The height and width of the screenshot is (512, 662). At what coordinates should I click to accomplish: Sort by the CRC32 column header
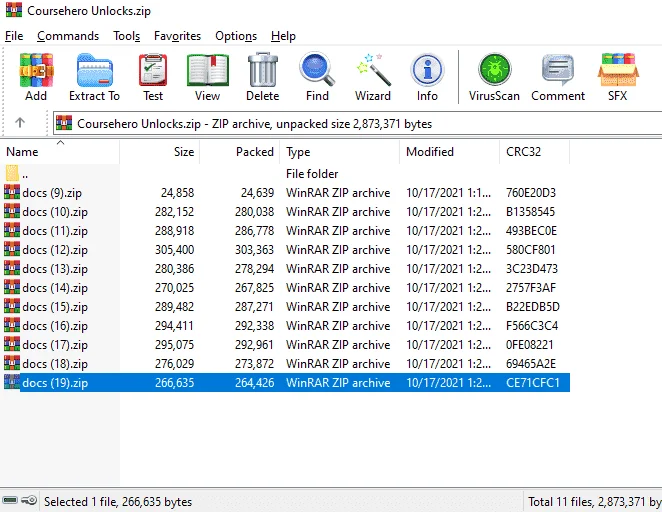click(x=534, y=152)
